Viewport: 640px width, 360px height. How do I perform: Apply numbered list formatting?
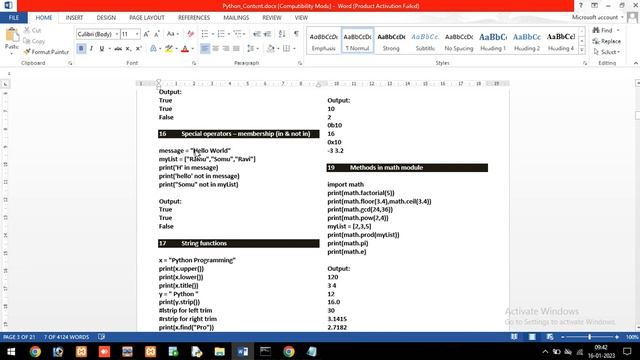pyautogui.click(x=221, y=34)
